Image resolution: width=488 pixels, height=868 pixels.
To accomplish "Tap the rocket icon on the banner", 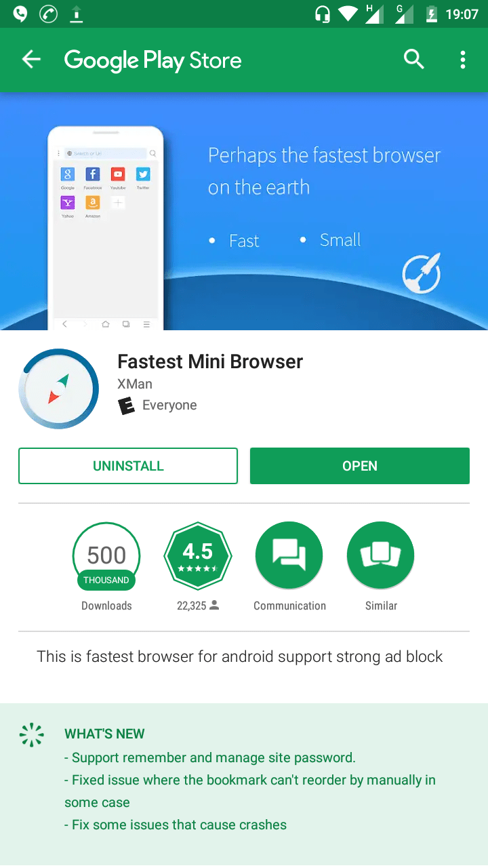I will (x=422, y=273).
